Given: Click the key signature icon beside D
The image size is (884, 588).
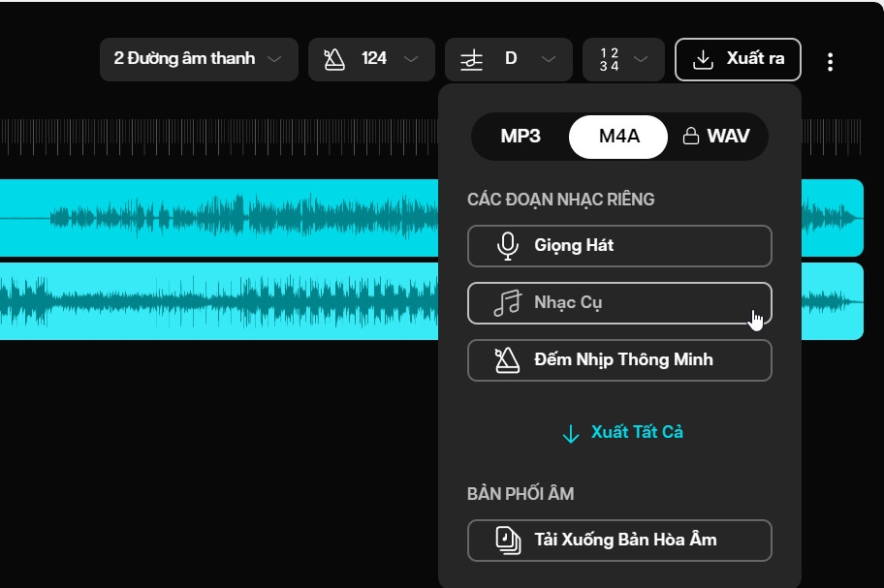Looking at the screenshot, I should 471,60.
